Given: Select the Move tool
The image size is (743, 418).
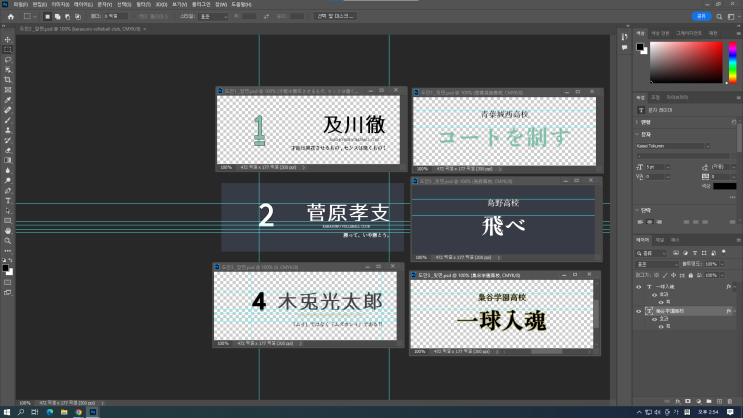Looking at the screenshot, I should (7, 39).
